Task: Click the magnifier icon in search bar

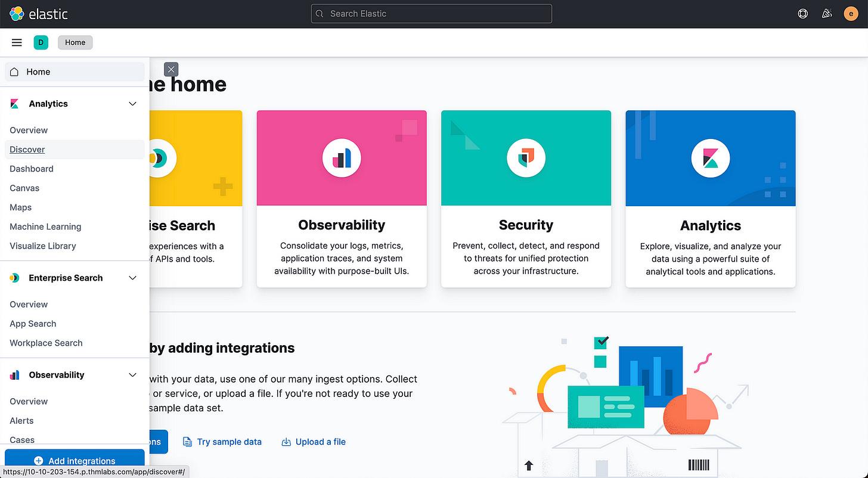Action: coord(320,14)
